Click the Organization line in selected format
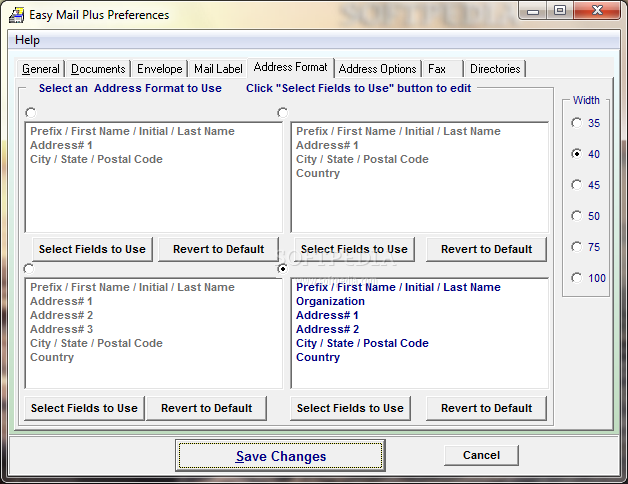This screenshot has height=484, width=628. click(330, 301)
